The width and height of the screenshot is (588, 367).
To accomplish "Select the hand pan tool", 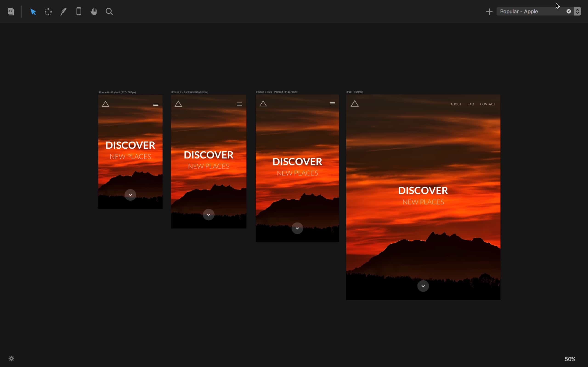I will pyautogui.click(x=94, y=12).
